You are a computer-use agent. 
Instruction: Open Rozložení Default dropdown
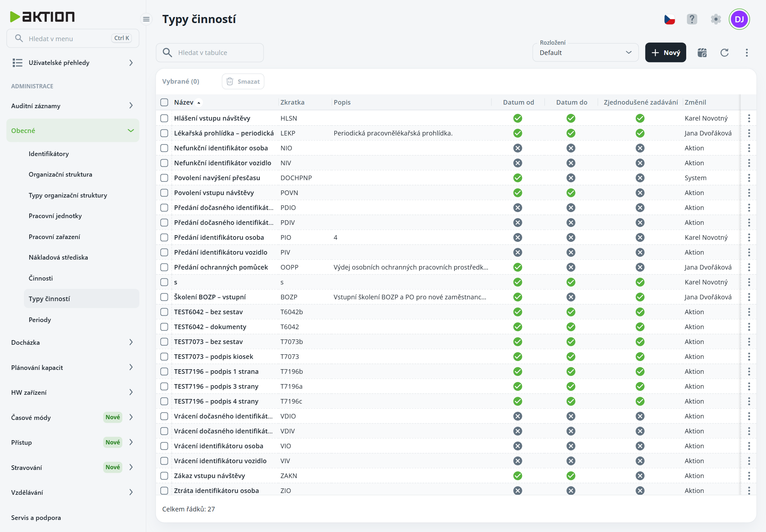coord(585,52)
